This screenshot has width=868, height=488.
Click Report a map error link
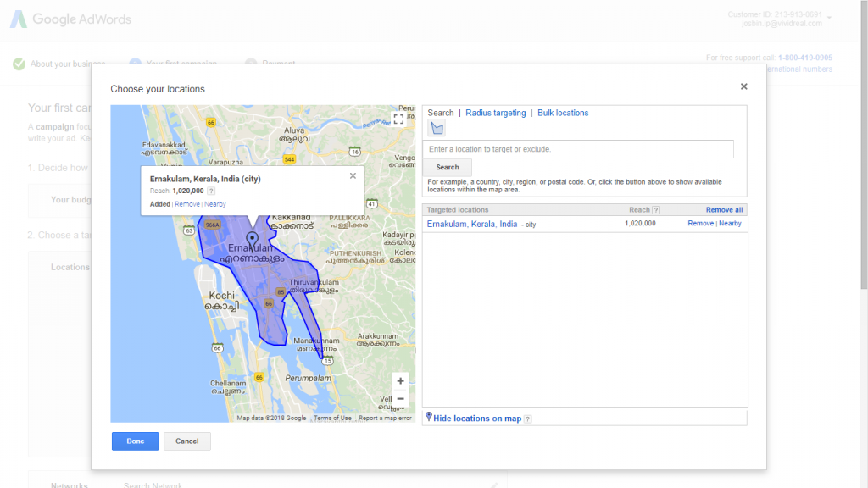tap(385, 419)
